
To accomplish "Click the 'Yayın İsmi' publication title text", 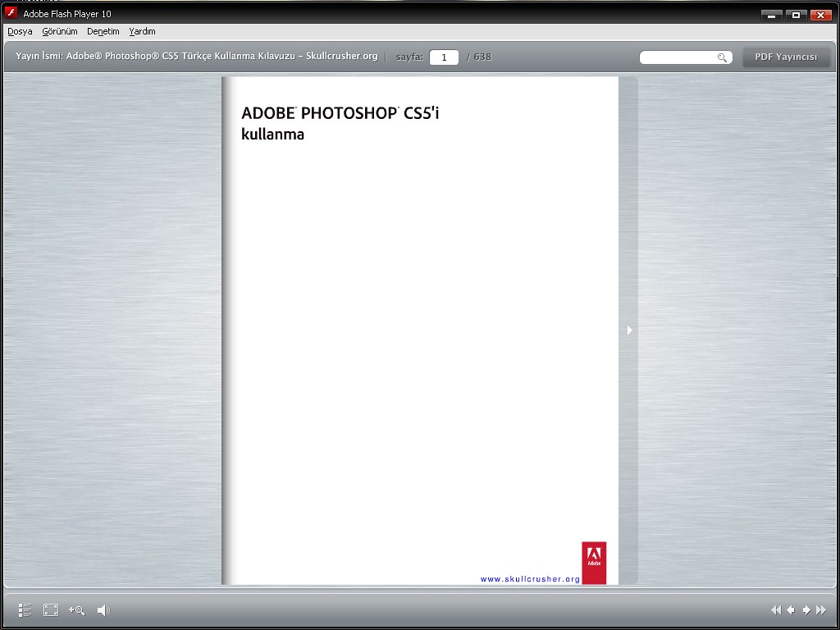I will (197, 57).
